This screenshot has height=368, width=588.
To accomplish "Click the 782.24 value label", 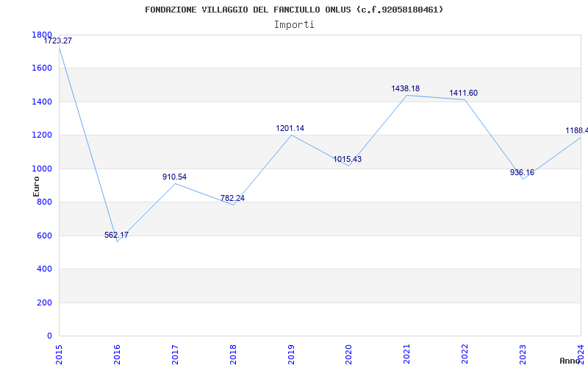I will click(x=232, y=198).
